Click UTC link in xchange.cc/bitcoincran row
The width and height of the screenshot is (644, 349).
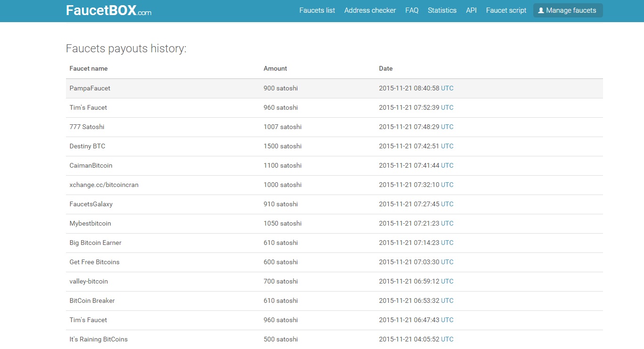pos(447,185)
